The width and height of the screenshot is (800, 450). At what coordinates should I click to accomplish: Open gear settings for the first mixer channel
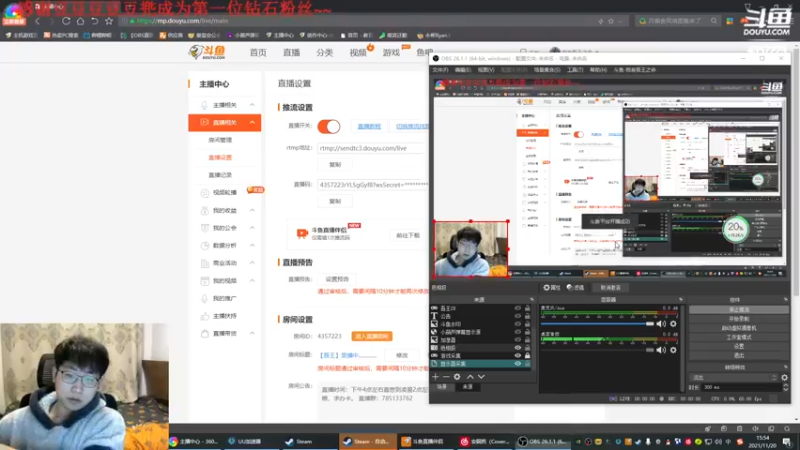[673, 323]
